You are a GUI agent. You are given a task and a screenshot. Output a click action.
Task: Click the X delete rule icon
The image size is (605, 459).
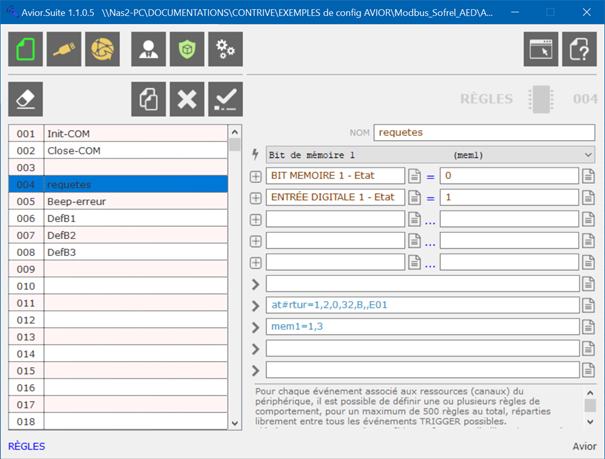(187, 99)
